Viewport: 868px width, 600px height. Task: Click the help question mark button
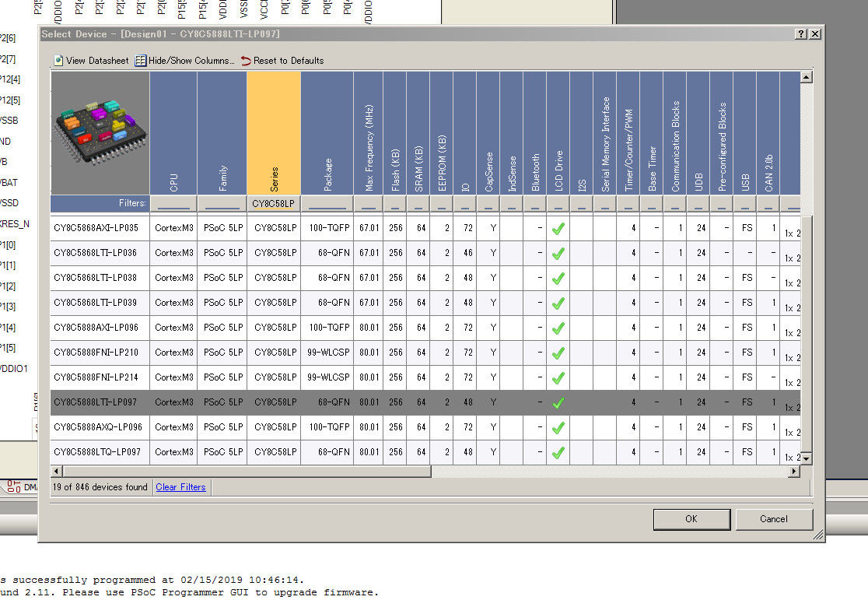(x=800, y=33)
